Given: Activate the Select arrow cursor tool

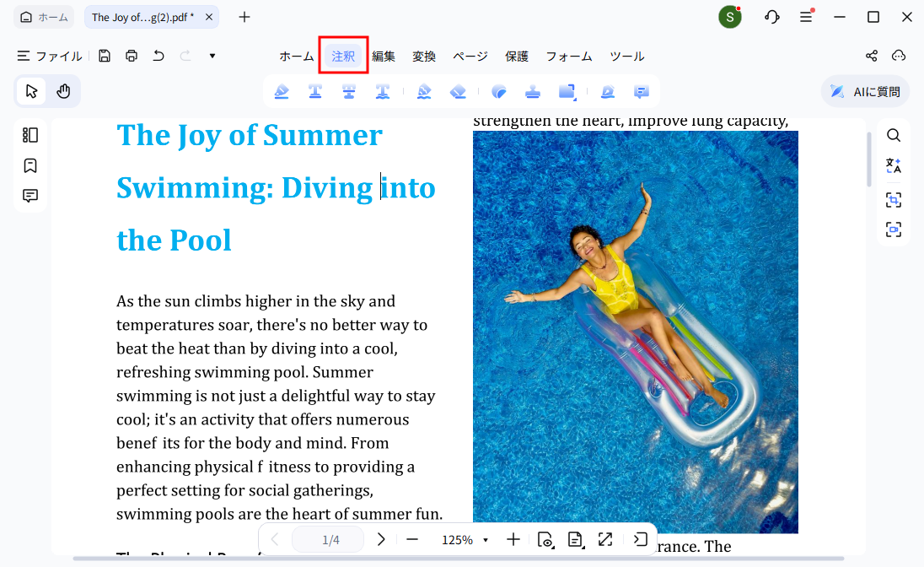Looking at the screenshot, I should 31,91.
